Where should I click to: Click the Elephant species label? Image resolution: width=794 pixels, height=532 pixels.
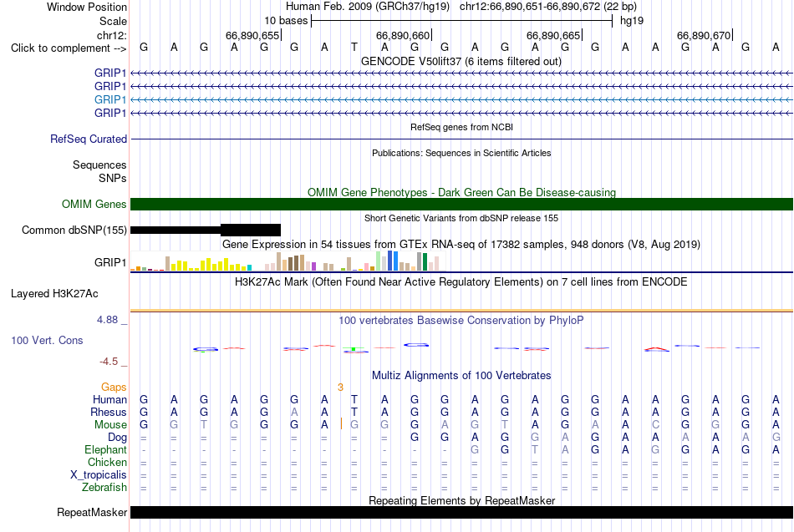tap(105, 450)
